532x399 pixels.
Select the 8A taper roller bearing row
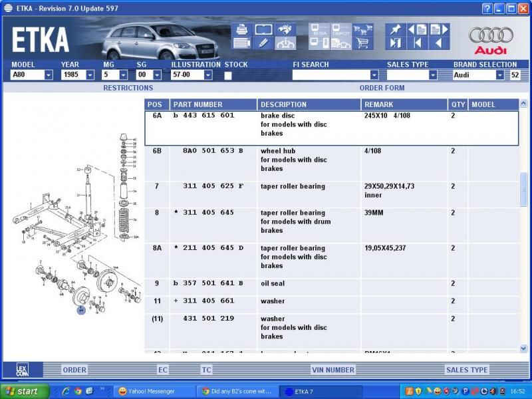[x=332, y=261]
